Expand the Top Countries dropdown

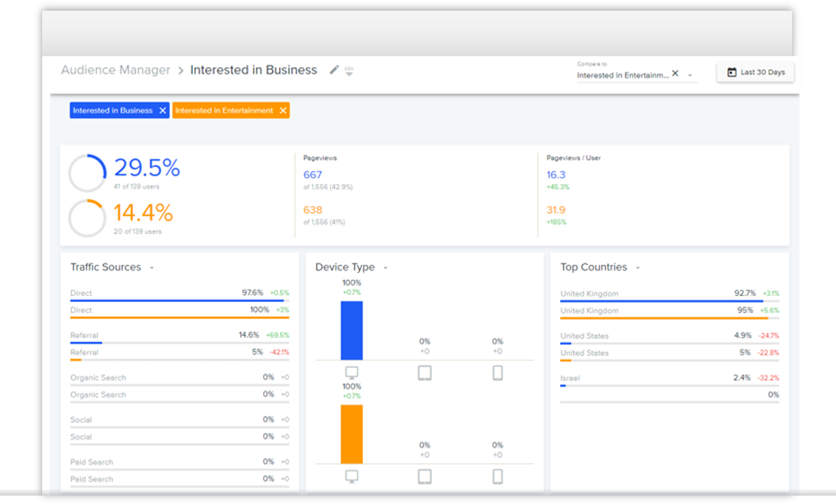click(x=638, y=268)
